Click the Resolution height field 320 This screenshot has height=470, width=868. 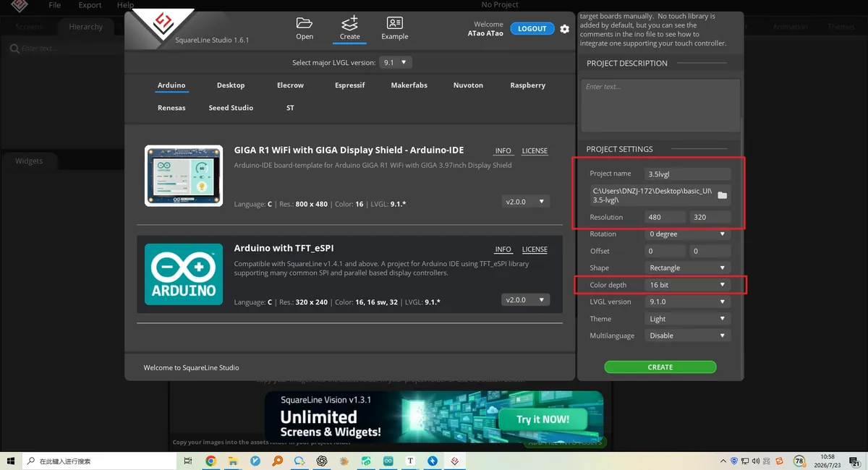coord(710,217)
